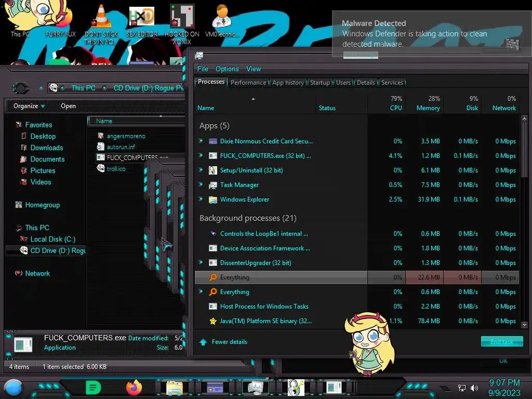Select the highlighted Everything process row
The width and height of the screenshot is (532, 399).
point(357,277)
